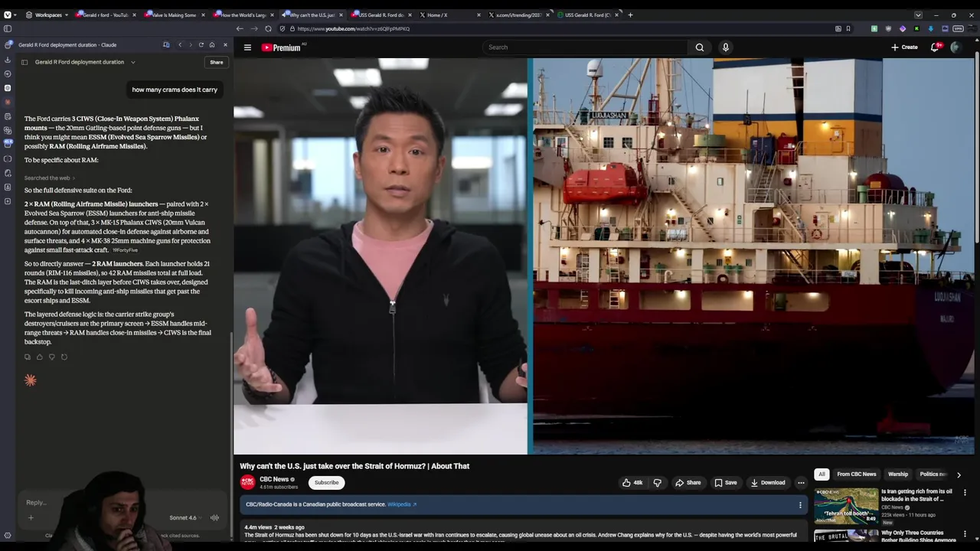980x551 pixels.
Task: Select 'From CBC News' filter chip
Action: (x=856, y=474)
